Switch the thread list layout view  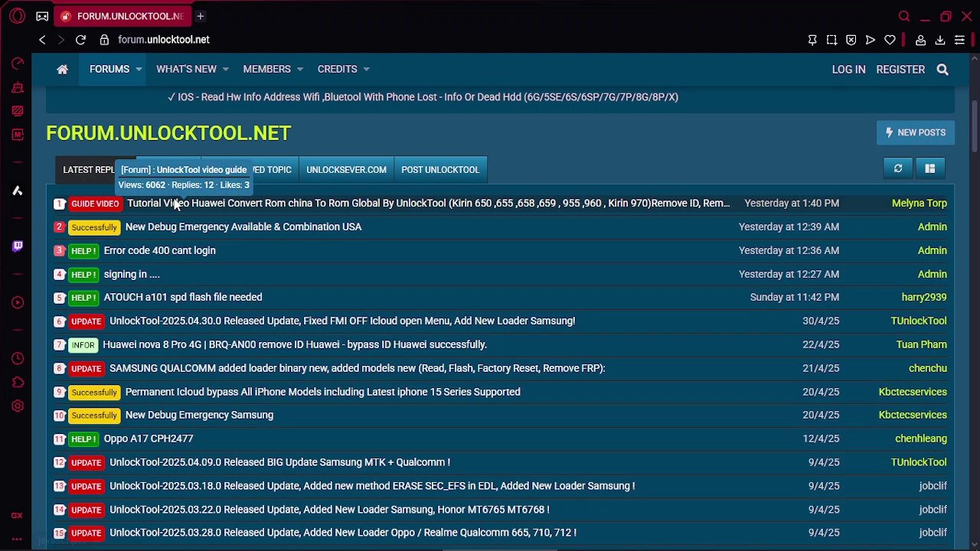929,168
